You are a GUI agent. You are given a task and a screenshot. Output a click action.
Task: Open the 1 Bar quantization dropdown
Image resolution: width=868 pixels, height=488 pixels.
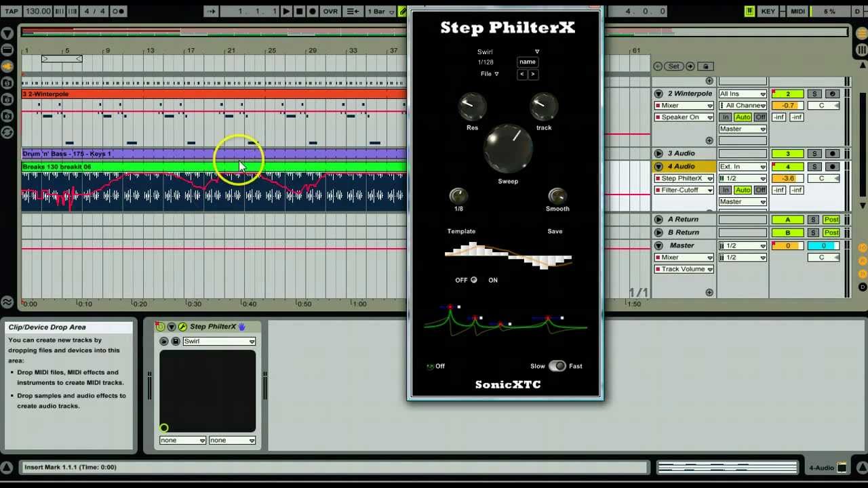[x=380, y=12]
